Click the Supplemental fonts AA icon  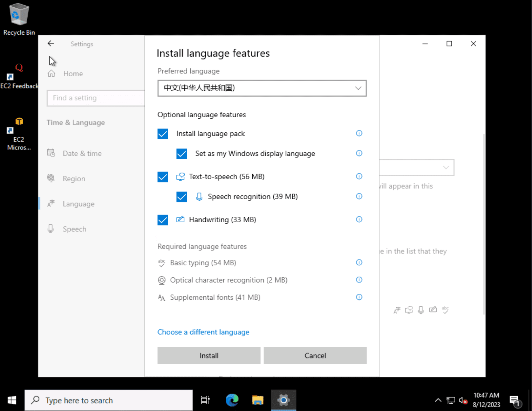162,297
